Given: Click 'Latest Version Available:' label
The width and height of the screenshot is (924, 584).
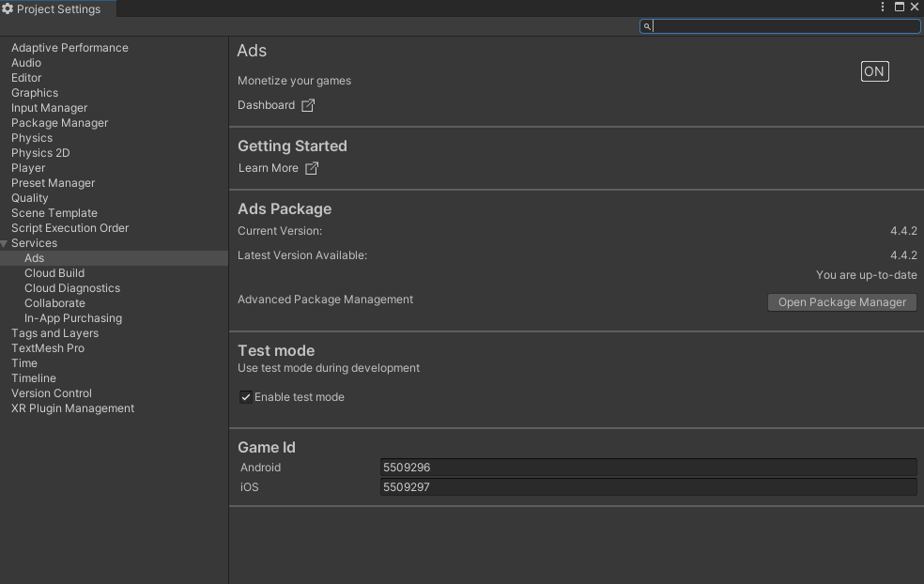Looking at the screenshot, I should (x=302, y=255).
